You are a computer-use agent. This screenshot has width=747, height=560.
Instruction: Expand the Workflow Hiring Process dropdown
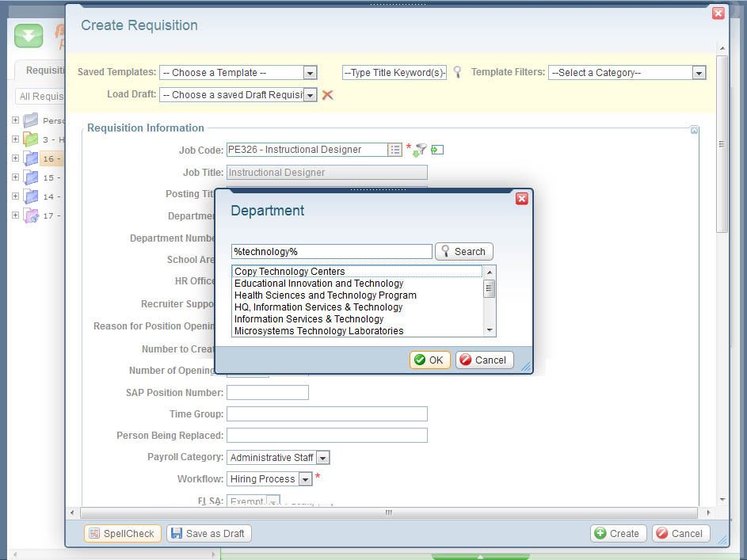(x=305, y=479)
